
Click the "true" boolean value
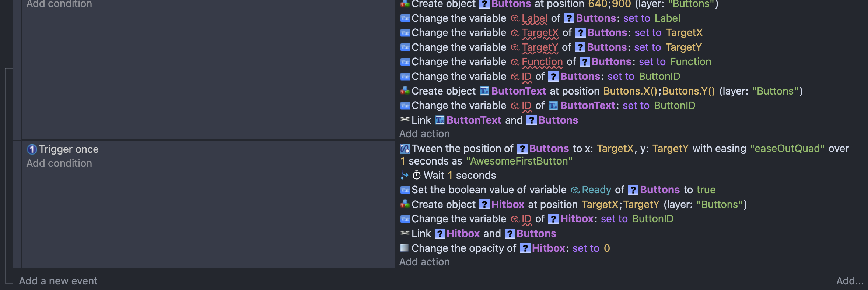[706, 190]
